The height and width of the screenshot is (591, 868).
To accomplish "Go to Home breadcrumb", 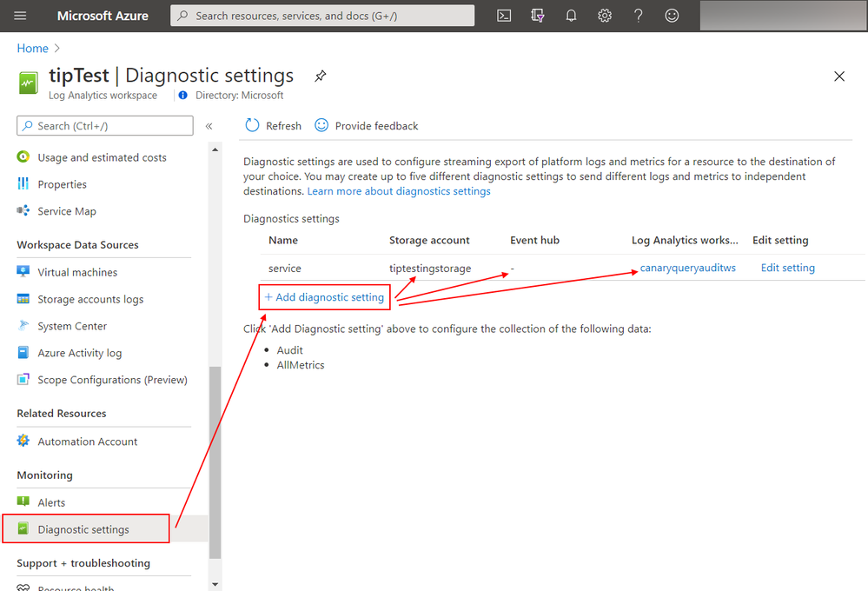I will pos(33,49).
